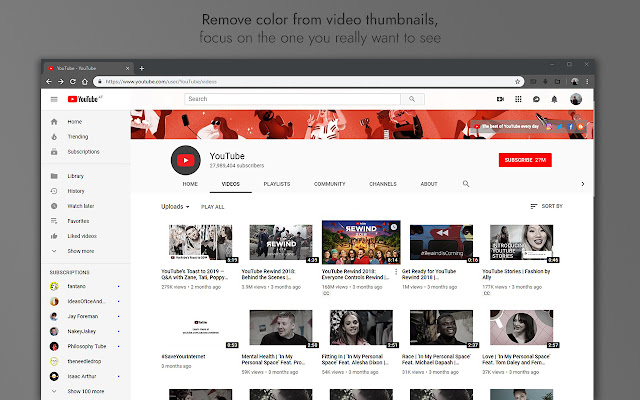Open the Uploads dropdown

(x=175, y=207)
